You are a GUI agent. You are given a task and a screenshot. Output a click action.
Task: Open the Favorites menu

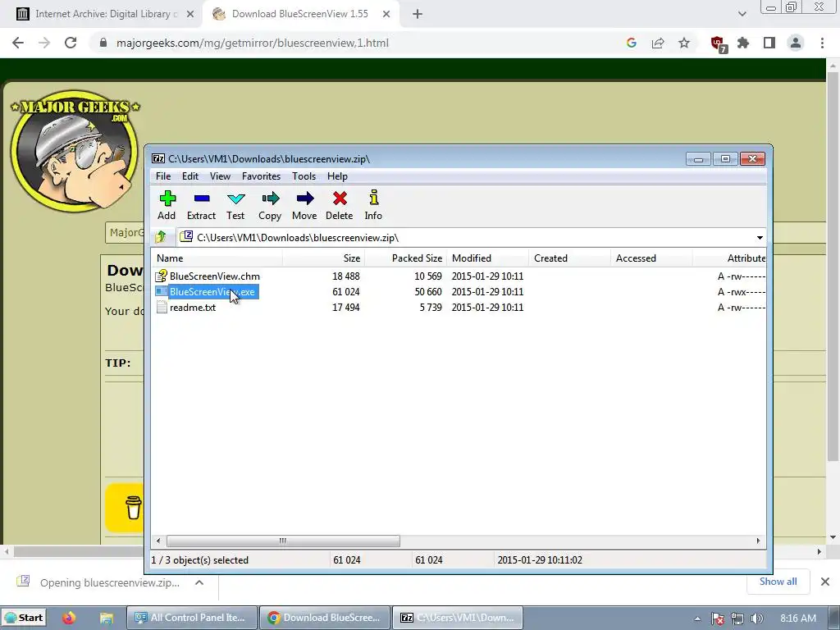[x=262, y=176]
